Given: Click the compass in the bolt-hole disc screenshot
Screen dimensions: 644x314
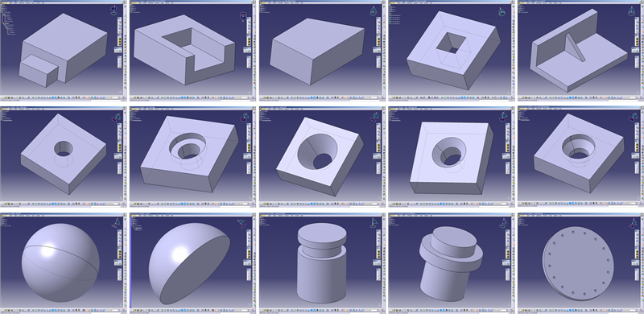Looking at the screenshot, I should pos(633,224).
